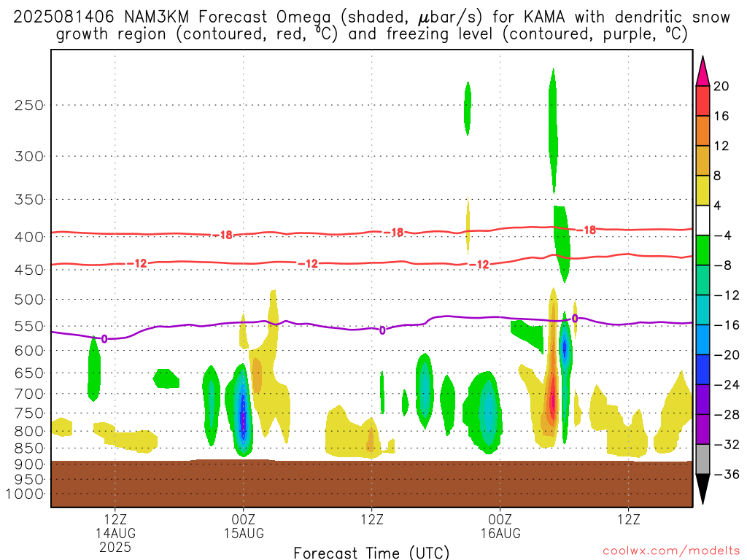Viewport: 747px width, 560px height.
Task: Click the 700 pressure level label
Action: click(x=29, y=394)
